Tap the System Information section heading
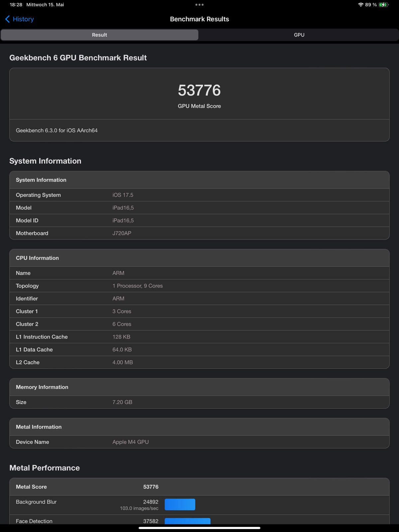 click(45, 161)
